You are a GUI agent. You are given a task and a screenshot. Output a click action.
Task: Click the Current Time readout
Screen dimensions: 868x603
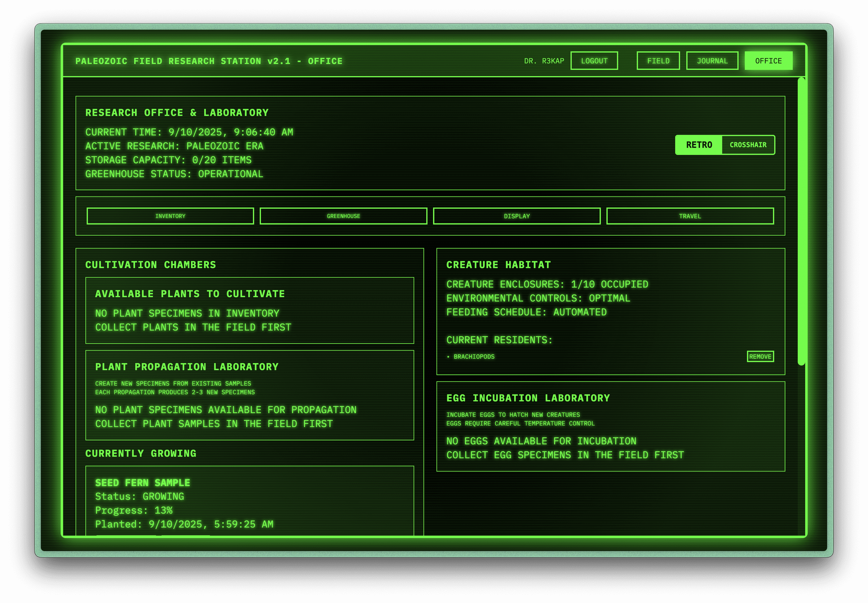pos(189,132)
